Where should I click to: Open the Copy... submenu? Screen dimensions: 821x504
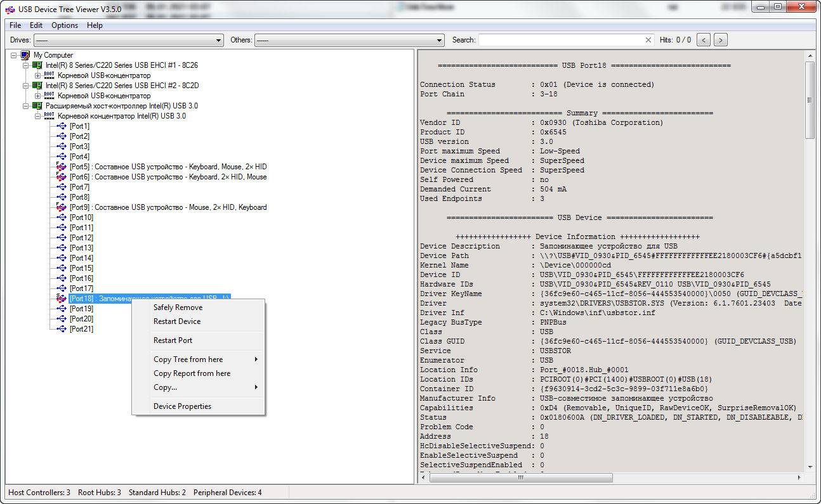(199, 387)
